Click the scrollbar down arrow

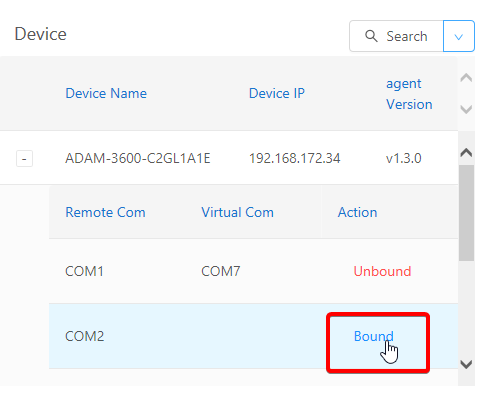pyautogui.click(x=466, y=364)
